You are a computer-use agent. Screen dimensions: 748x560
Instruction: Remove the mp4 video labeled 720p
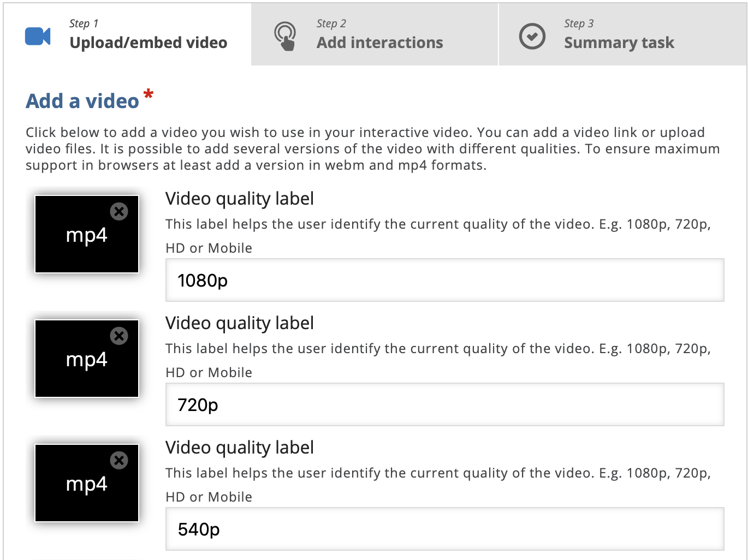click(x=119, y=336)
